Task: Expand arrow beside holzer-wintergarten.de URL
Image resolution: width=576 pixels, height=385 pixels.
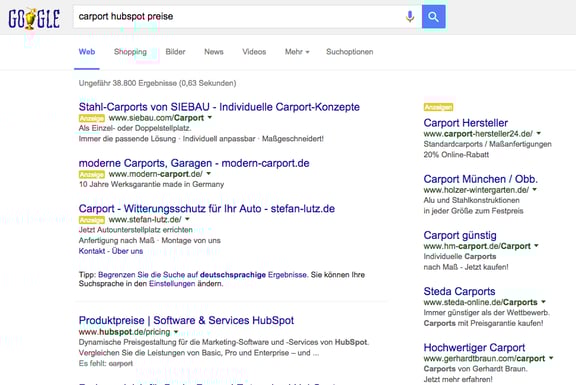Action: point(534,190)
